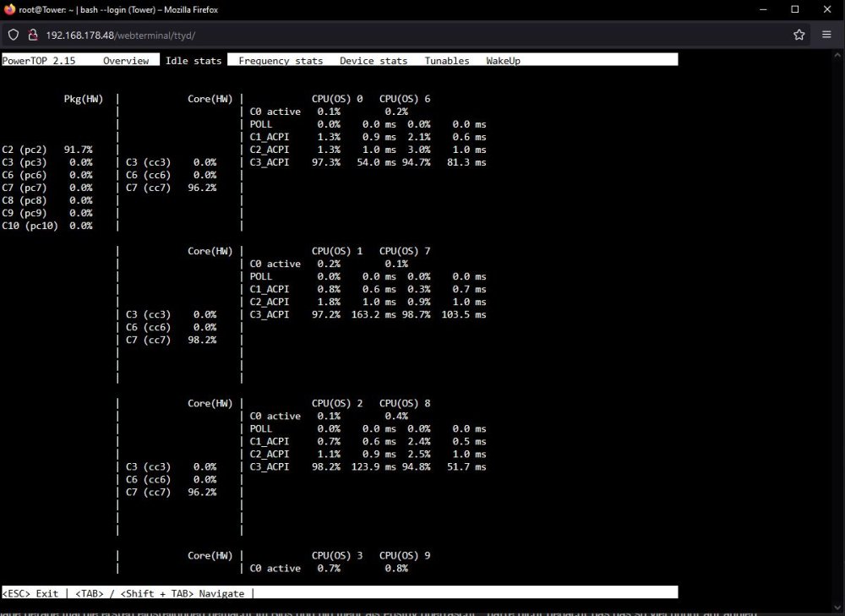Select the Idle stats tab

coord(194,60)
